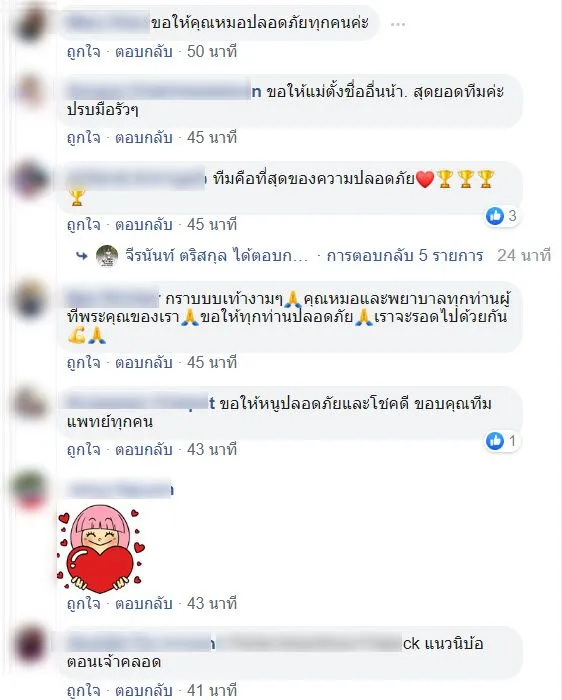The width and height of the screenshot is (562, 700).
Task: Click the reply arrow icon beside จีรนันท์
Action: (82, 256)
